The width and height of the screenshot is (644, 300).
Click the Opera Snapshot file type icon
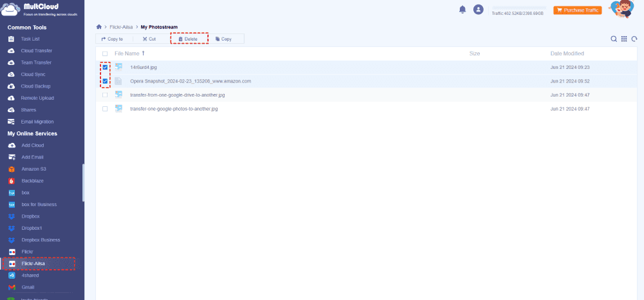coord(118,81)
